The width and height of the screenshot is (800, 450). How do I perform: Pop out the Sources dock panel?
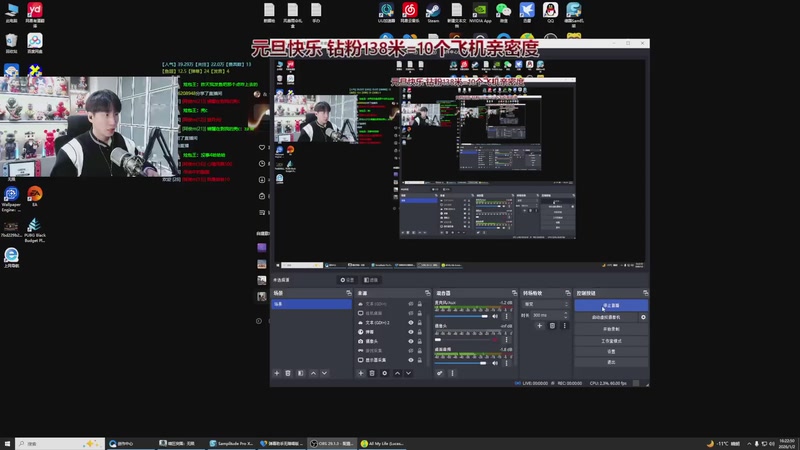point(428,293)
